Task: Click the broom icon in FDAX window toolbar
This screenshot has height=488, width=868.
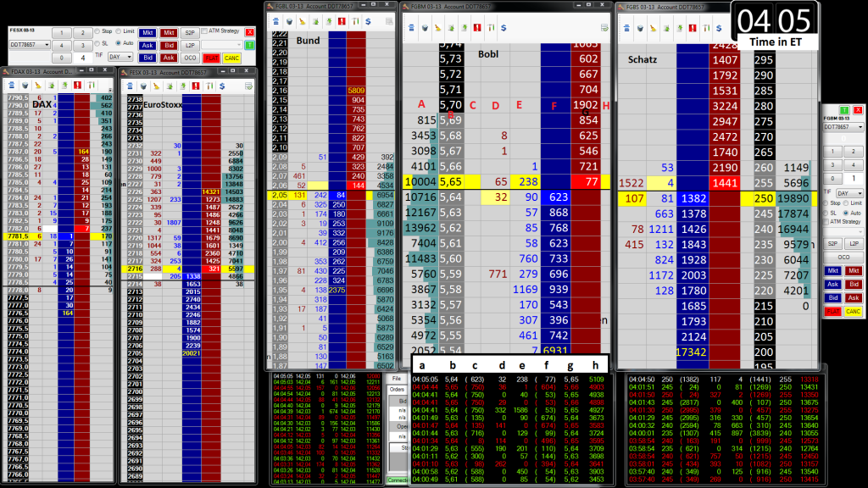Action: coord(38,86)
